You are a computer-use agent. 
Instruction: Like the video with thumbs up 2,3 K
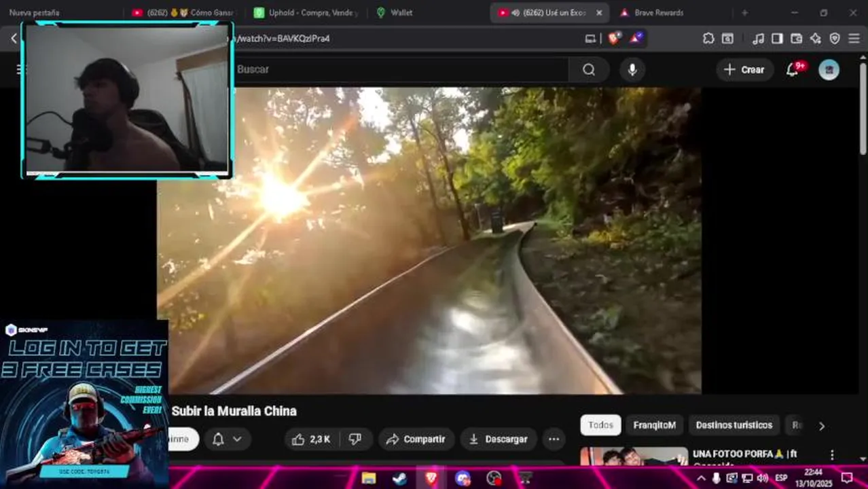[x=312, y=439]
